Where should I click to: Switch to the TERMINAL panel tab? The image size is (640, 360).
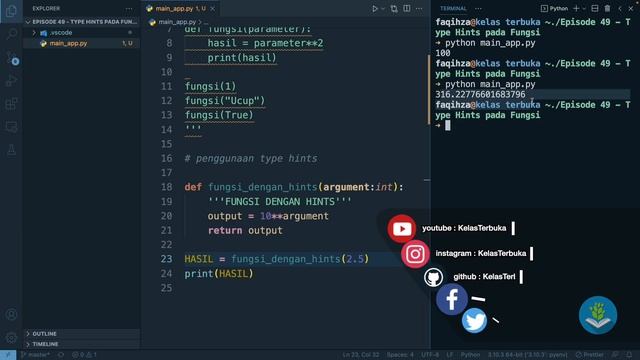tap(453, 9)
